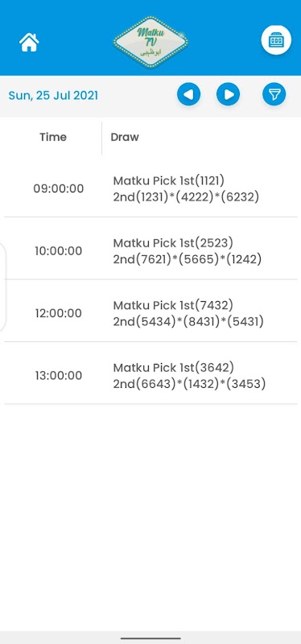Screen dimensions: 301x644
Task: Select the date Sun, 25 Jul 2021
Action: point(53,95)
